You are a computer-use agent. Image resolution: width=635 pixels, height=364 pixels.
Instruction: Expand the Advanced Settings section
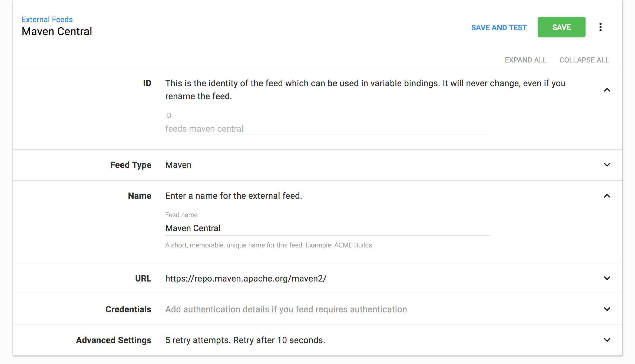tap(607, 340)
